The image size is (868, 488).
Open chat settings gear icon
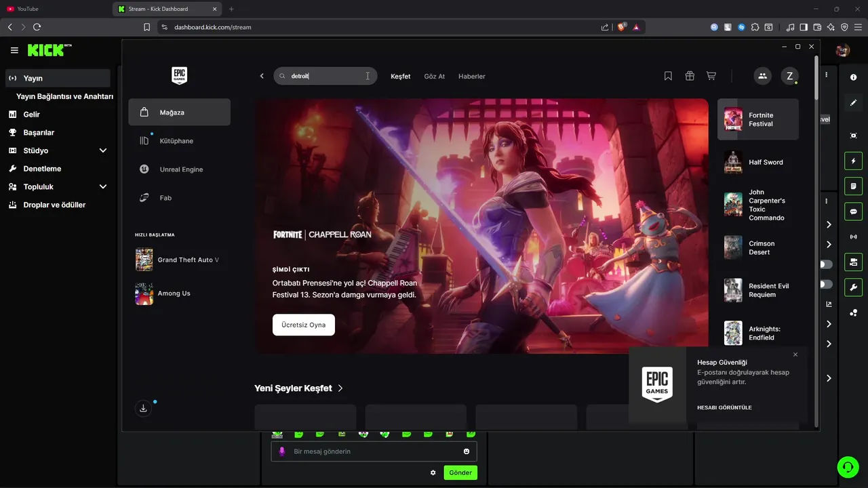pyautogui.click(x=433, y=472)
